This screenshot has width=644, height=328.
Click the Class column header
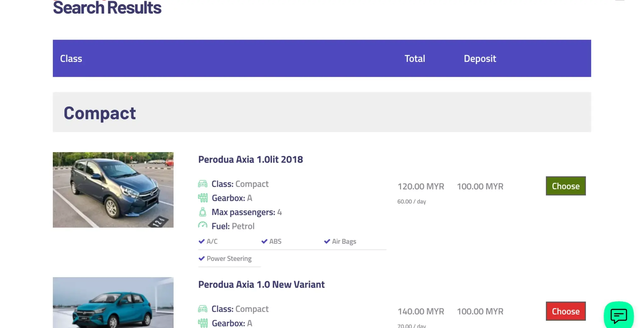(x=71, y=58)
